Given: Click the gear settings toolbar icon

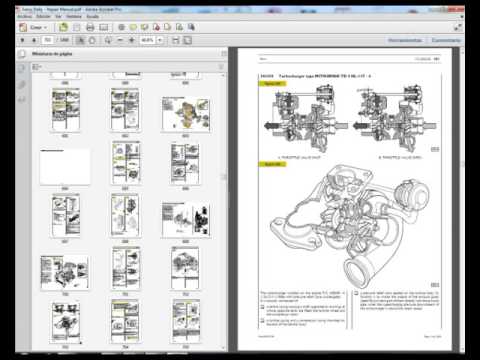Looking at the screenshot, I should pos(121,27).
